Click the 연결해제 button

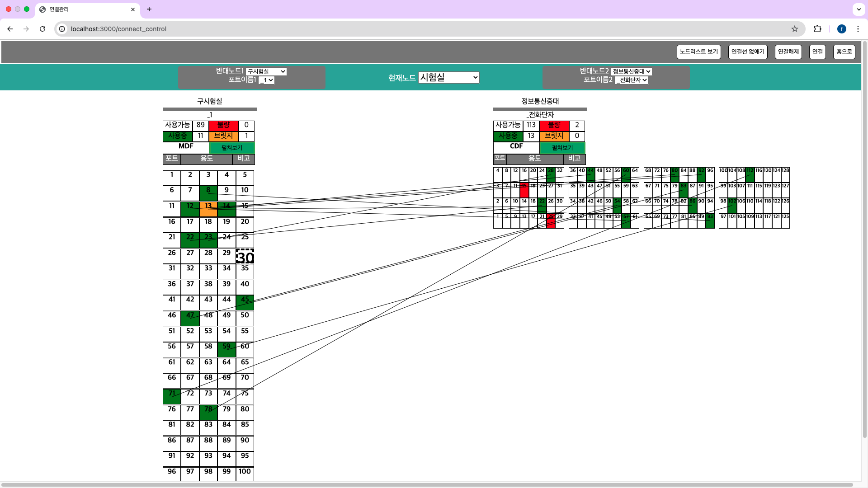click(788, 52)
